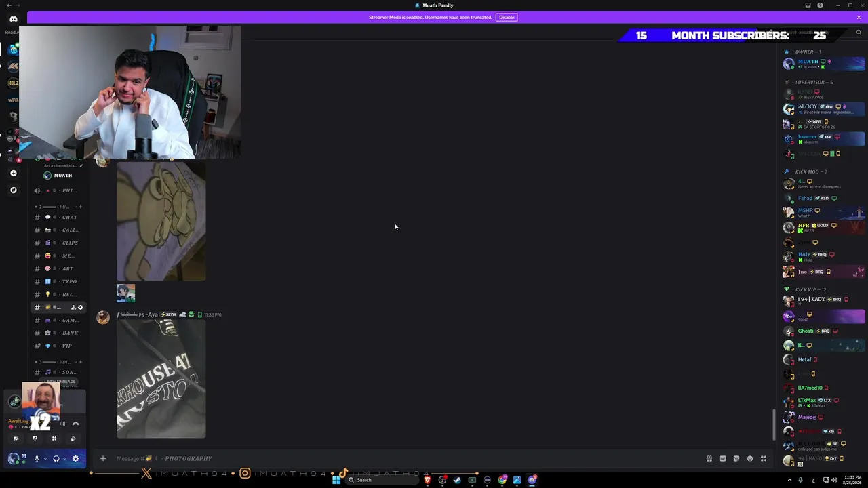Screen dimensions: 868x488
Task: Open the ART text channel
Action: point(59,268)
